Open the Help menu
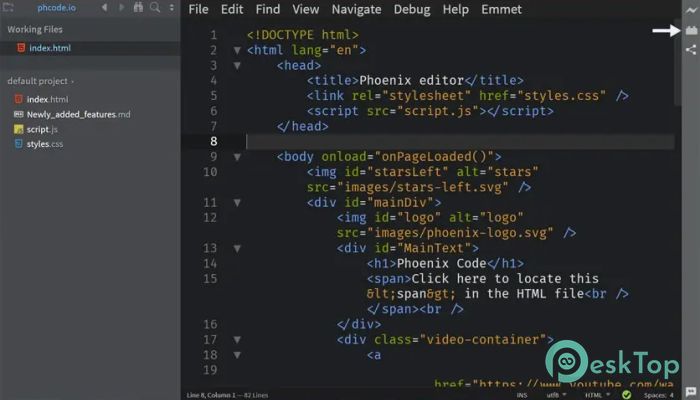This screenshot has height=400, width=700. (x=455, y=9)
